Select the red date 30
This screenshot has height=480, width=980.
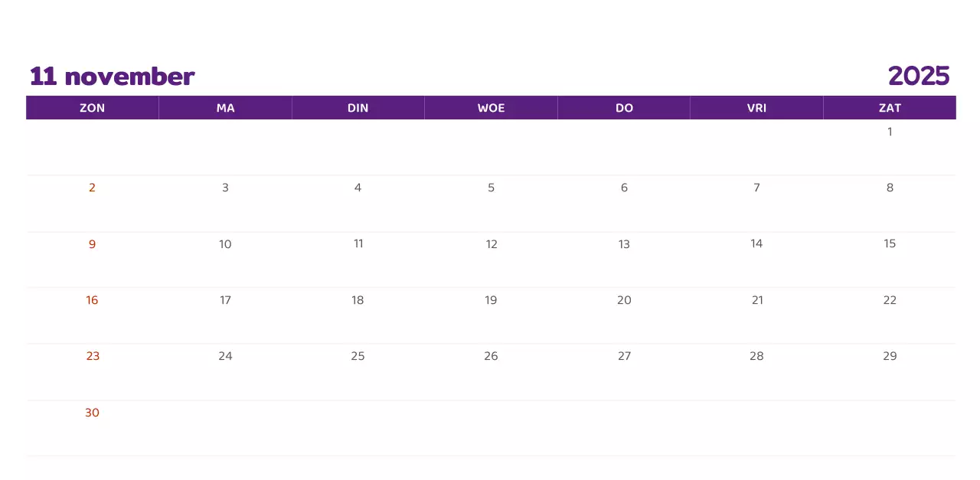(x=92, y=413)
